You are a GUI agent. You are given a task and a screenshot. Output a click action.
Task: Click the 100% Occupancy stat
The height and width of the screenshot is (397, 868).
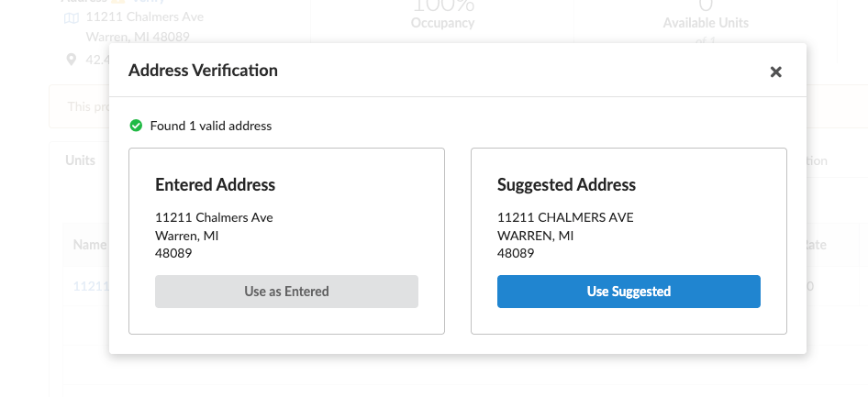(x=442, y=14)
